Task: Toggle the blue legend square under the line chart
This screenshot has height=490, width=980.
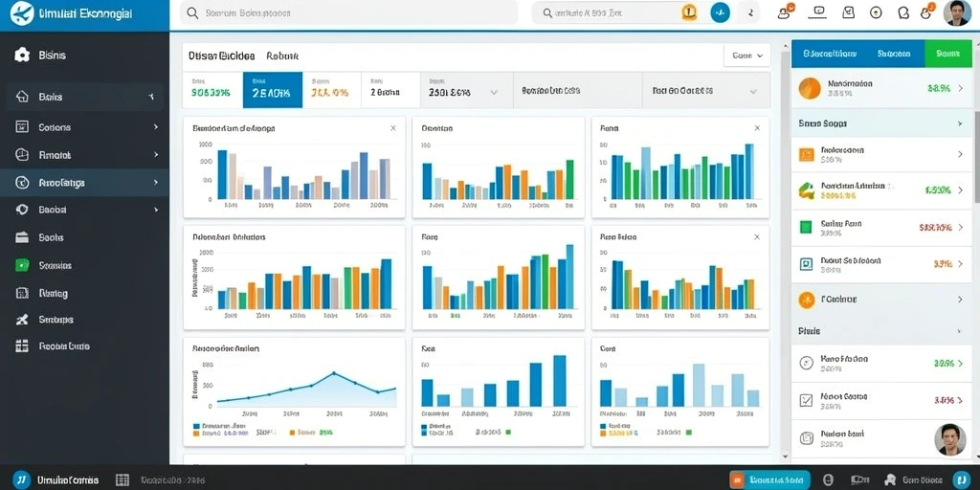Action: (197, 426)
